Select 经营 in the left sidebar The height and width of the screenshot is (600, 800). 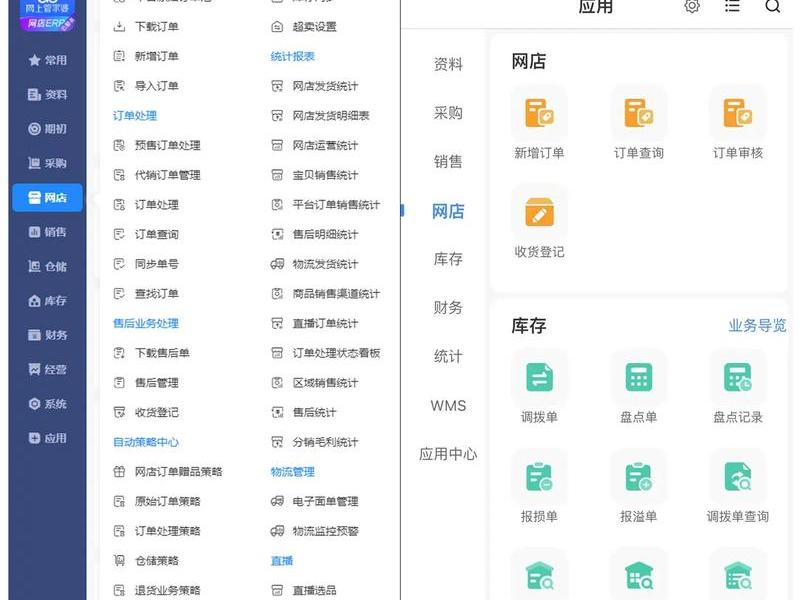coord(47,369)
